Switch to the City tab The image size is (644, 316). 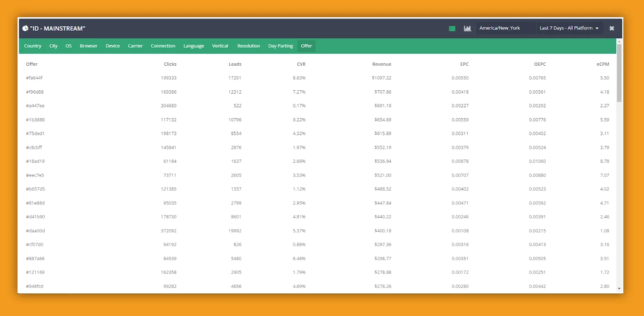[x=53, y=46]
